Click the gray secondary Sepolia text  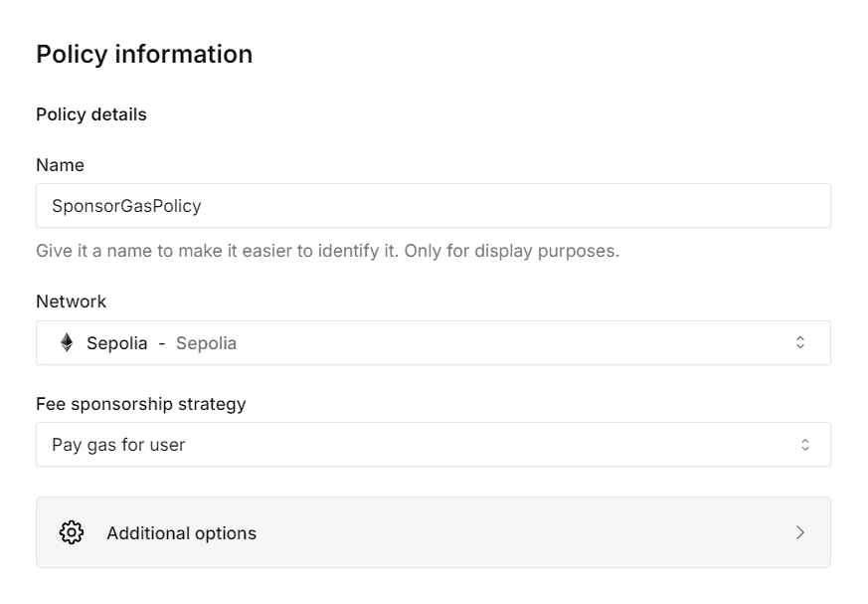tap(206, 343)
